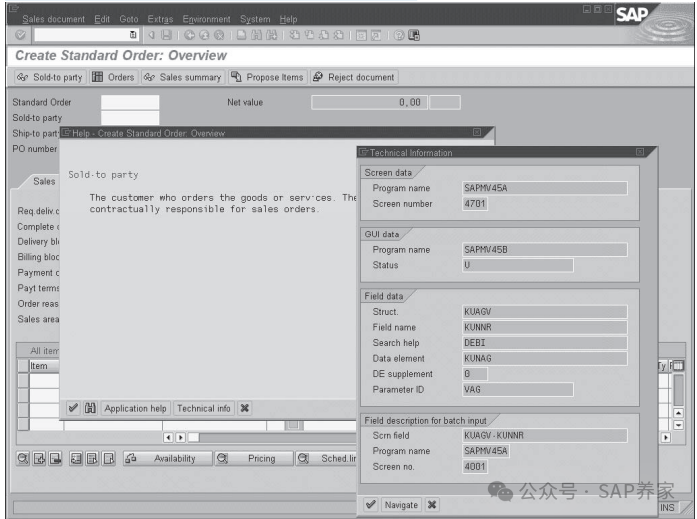Click the Customize local layout icon
This screenshot has height=519, width=697.
pos(414,35)
